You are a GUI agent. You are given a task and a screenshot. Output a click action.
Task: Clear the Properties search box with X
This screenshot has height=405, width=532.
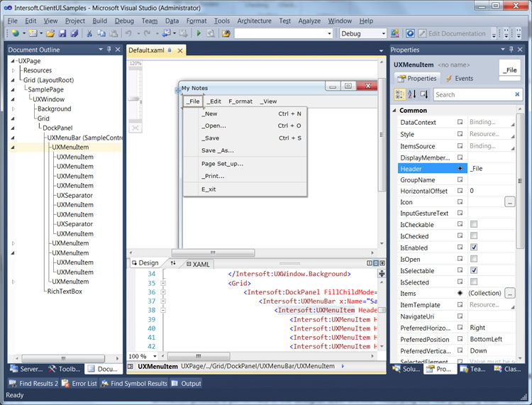click(x=517, y=94)
